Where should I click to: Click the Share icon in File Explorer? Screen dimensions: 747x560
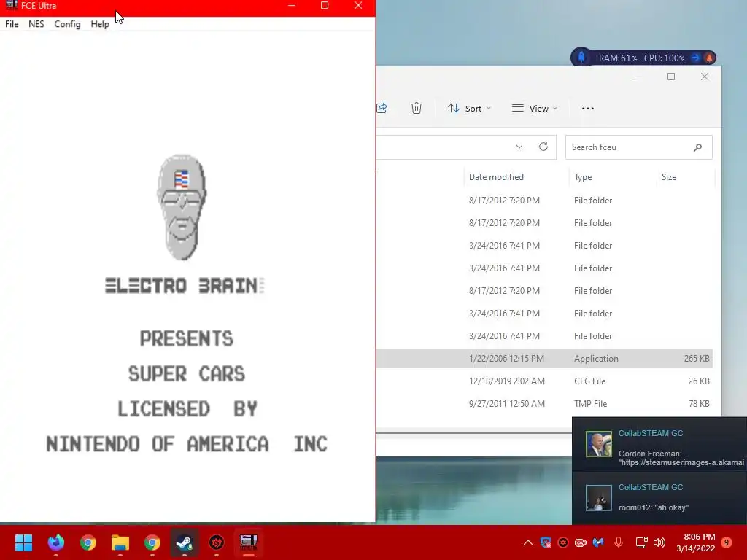click(x=382, y=108)
